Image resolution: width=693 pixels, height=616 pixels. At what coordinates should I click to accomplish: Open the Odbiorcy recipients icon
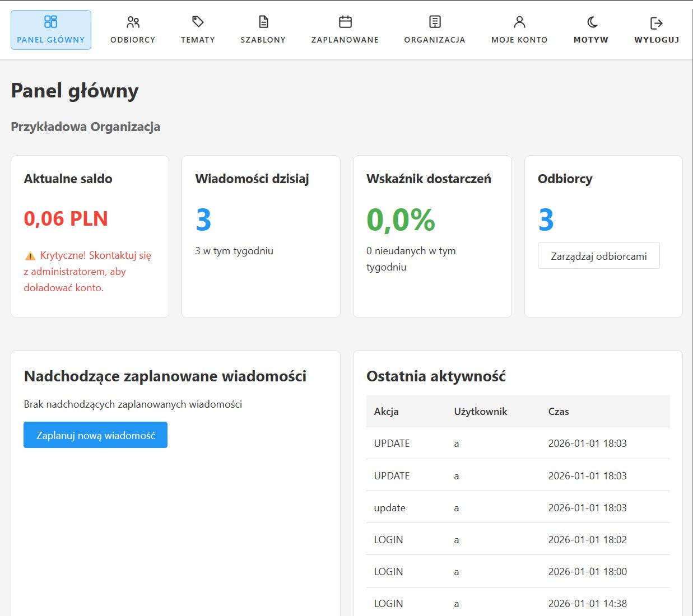[x=133, y=22]
